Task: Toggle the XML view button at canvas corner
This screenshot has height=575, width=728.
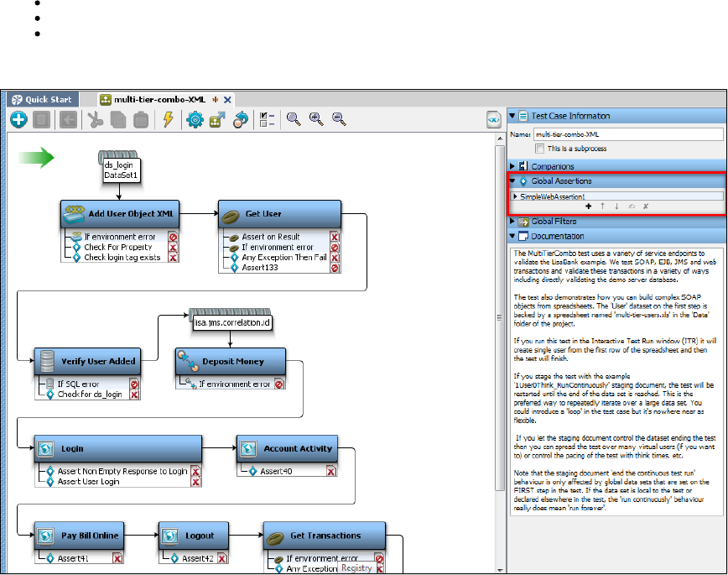Action: (493, 120)
